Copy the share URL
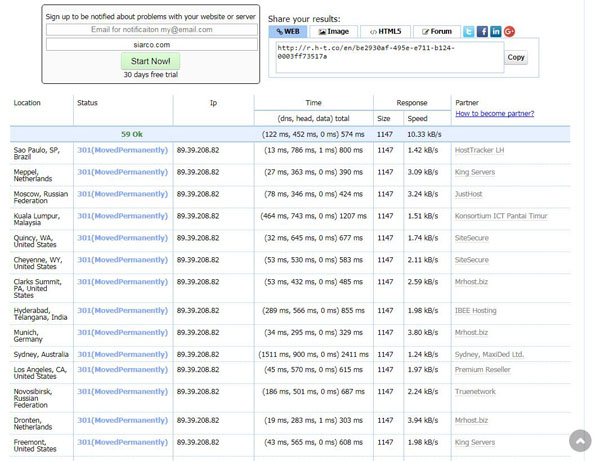Image resolution: width=600 pixels, height=461 pixels. tap(516, 57)
